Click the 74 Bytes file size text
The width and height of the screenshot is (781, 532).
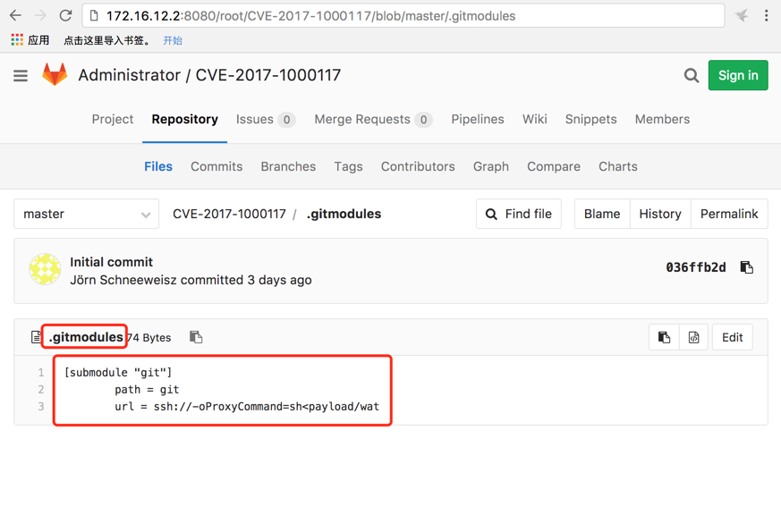[149, 338]
